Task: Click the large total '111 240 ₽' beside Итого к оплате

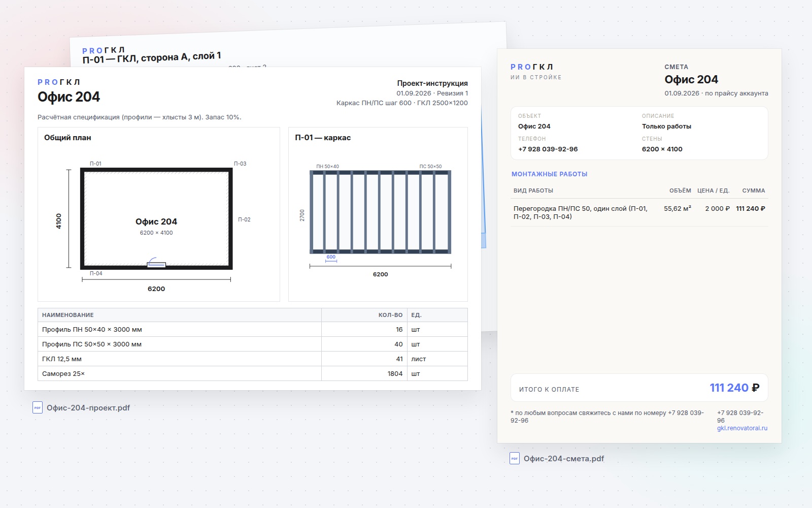Action: coord(734,388)
